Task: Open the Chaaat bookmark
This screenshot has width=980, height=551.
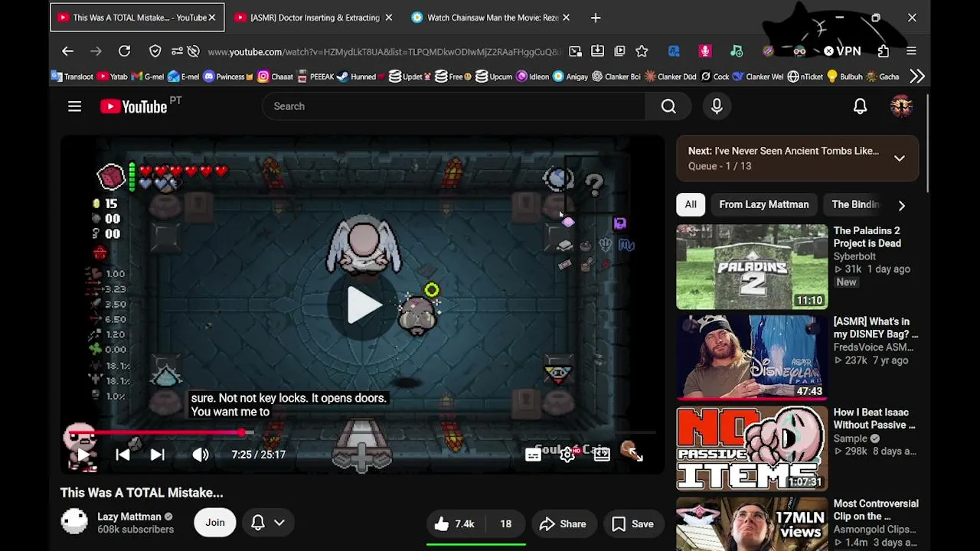Action: click(276, 77)
